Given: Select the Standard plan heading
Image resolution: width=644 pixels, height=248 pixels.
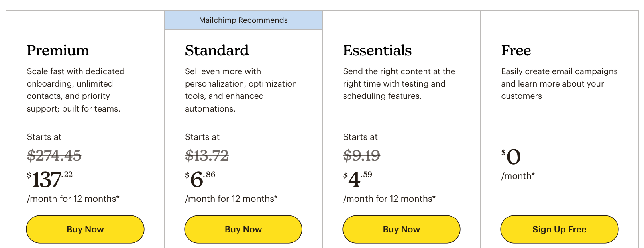Looking at the screenshot, I should coord(217,51).
